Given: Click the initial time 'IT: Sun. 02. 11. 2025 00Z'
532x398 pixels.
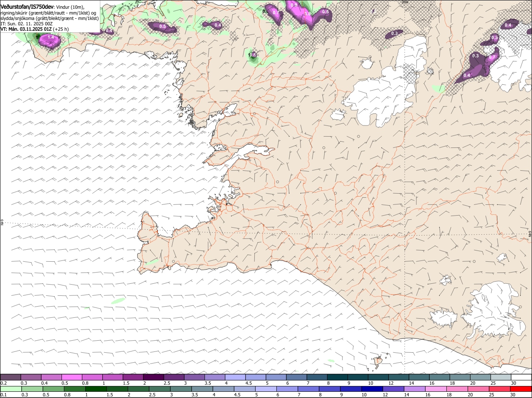Looking at the screenshot, I should pyautogui.click(x=27, y=24).
